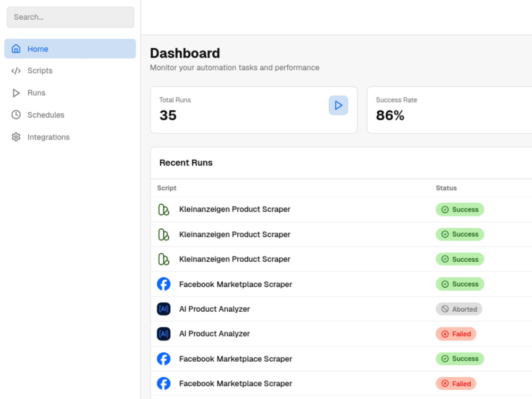Click the Status column header
This screenshot has height=399, width=532.
coord(446,188)
